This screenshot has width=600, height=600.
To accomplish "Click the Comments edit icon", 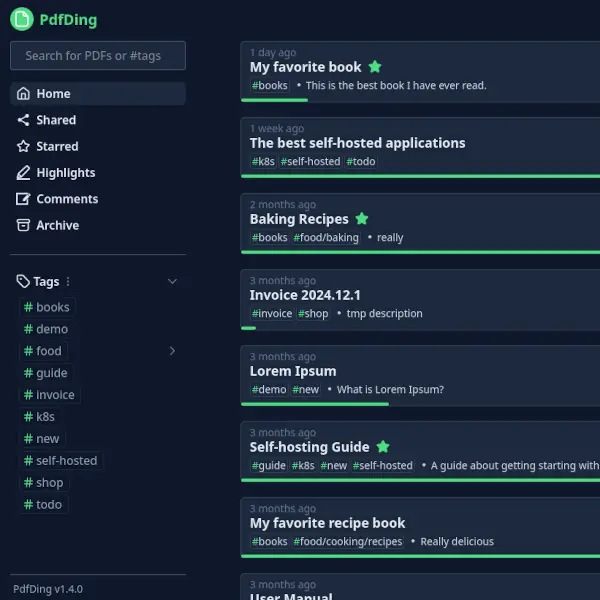I will [x=23, y=199].
